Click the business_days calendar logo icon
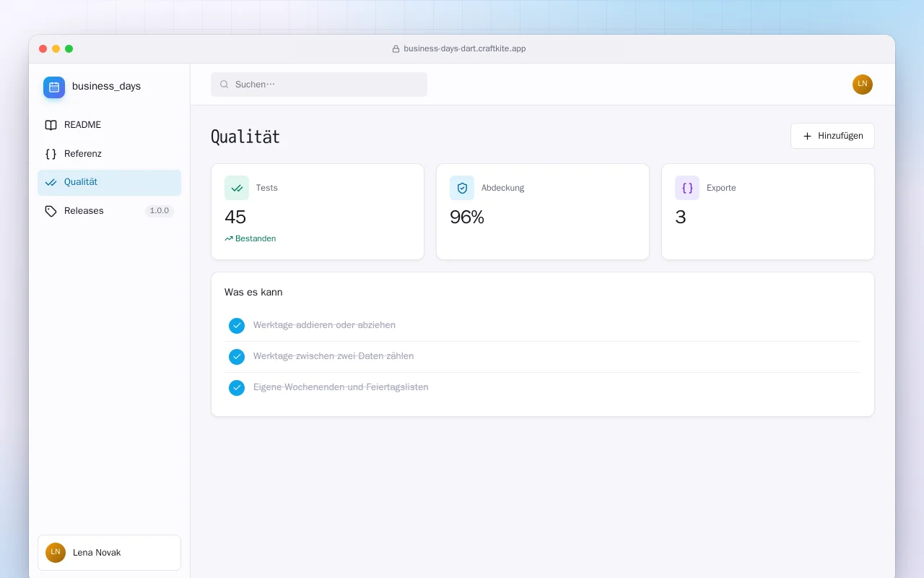Viewport: 924px width, 578px height. pos(54,87)
